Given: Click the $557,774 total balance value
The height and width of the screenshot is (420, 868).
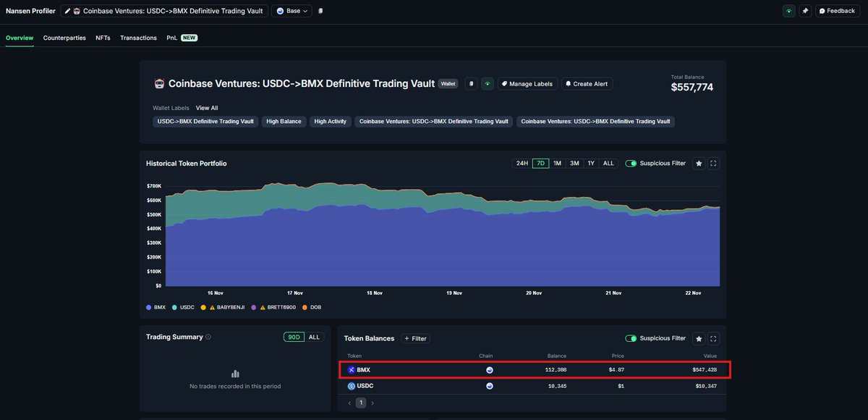Looking at the screenshot, I should [x=692, y=87].
